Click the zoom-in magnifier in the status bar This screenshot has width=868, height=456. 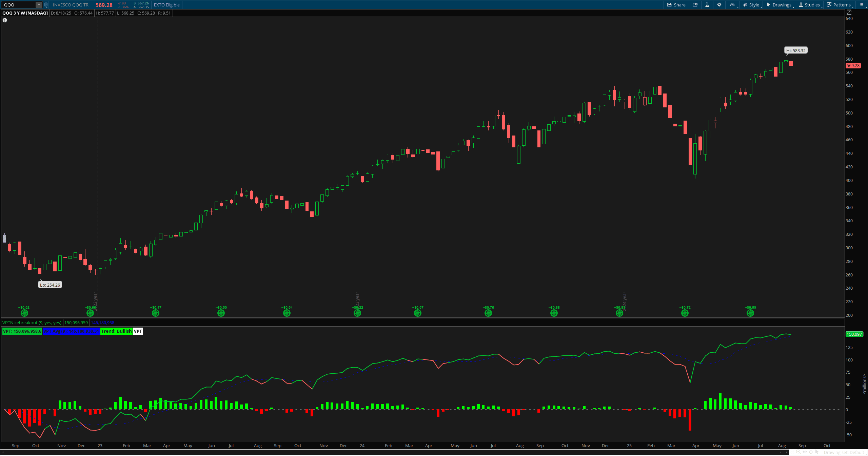(x=799, y=452)
